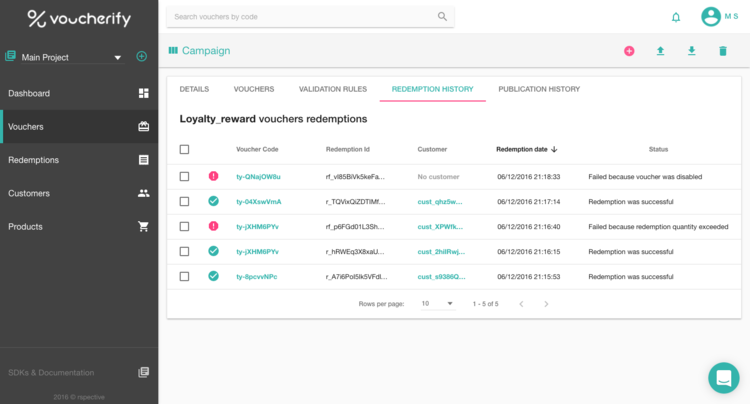Open SDKs & Documentation link
The image size is (750, 404).
click(x=51, y=372)
